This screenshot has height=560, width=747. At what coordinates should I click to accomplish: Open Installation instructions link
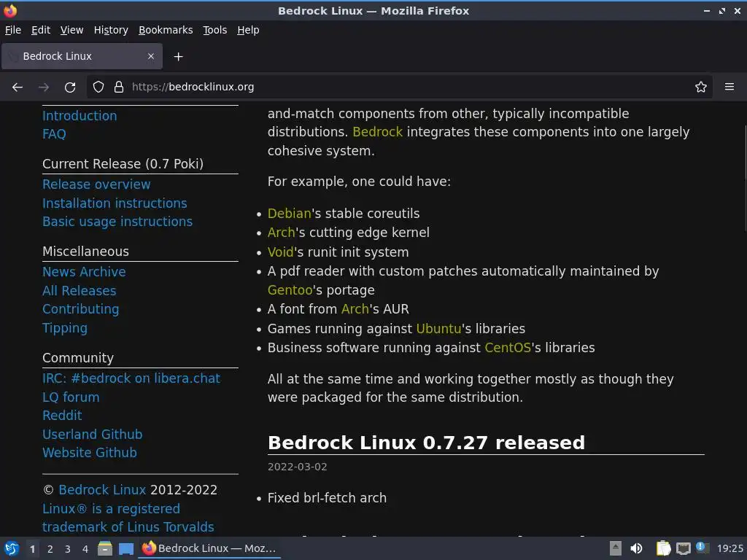[115, 203]
